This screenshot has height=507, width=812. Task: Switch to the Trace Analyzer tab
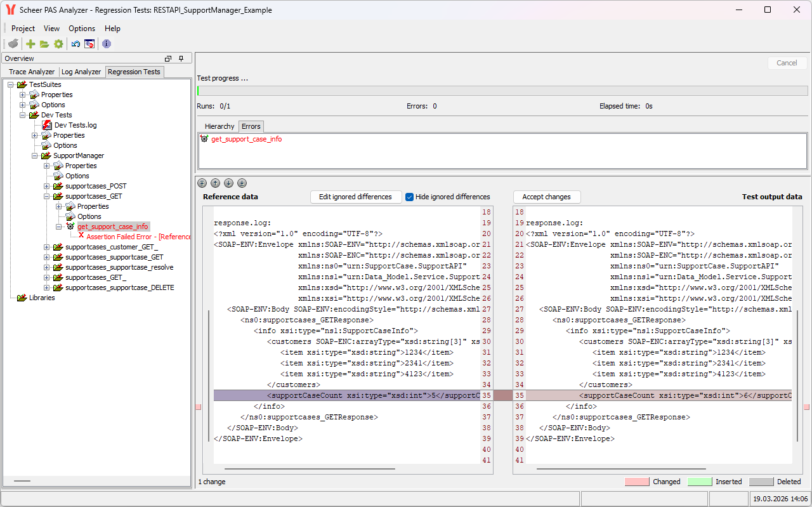32,72
